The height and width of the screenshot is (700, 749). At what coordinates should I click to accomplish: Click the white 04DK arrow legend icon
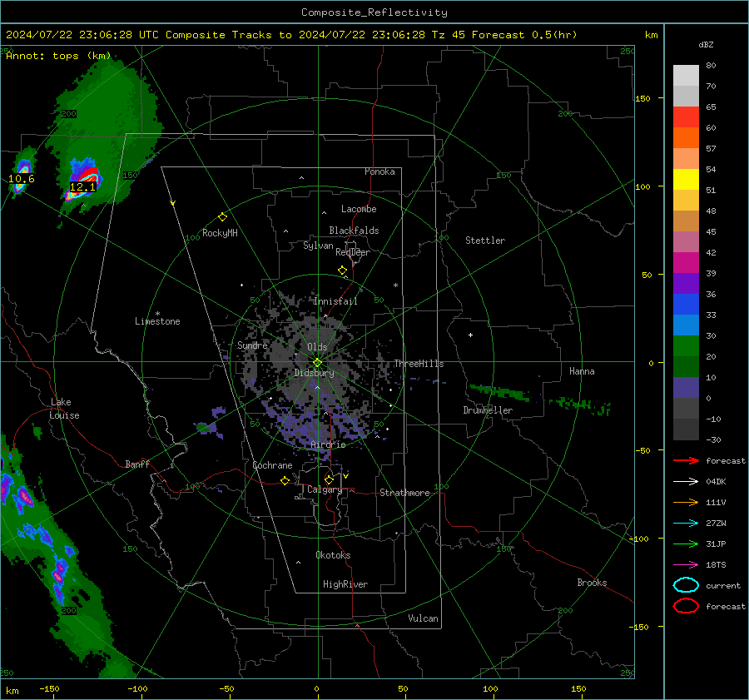click(x=686, y=482)
